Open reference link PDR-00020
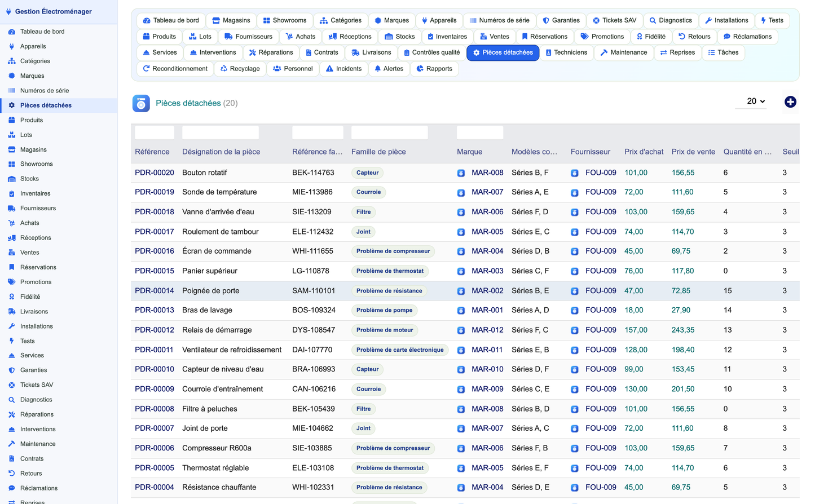This screenshot has height=504, width=815. [155, 173]
